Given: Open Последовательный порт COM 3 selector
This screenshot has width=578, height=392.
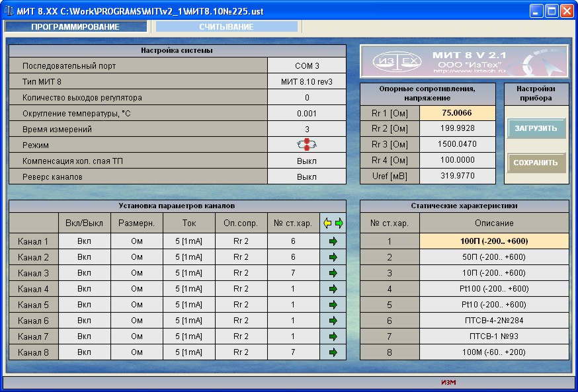Looking at the screenshot, I should [307, 66].
